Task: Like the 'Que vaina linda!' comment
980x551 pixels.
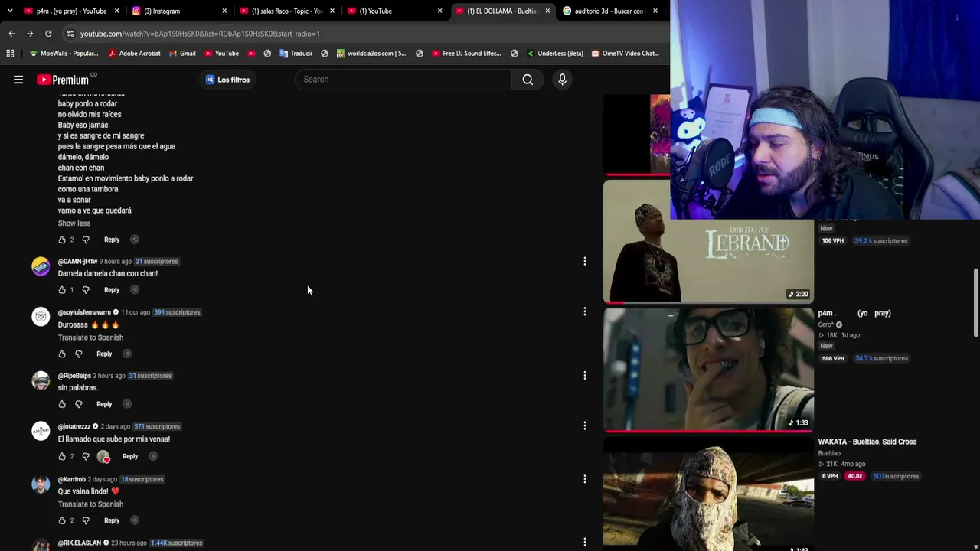Action: coord(62,520)
